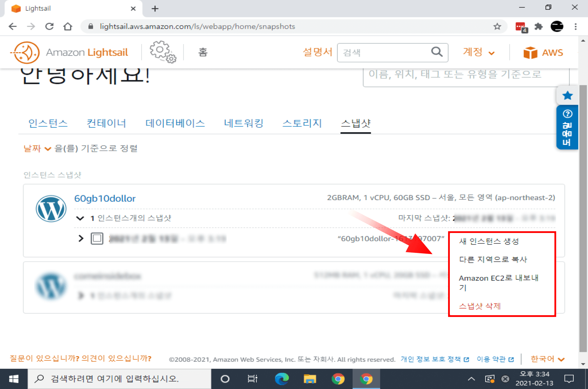The width and height of the screenshot is (588, 389).
Task: Go back to the previous page
Action: [13, 27]
